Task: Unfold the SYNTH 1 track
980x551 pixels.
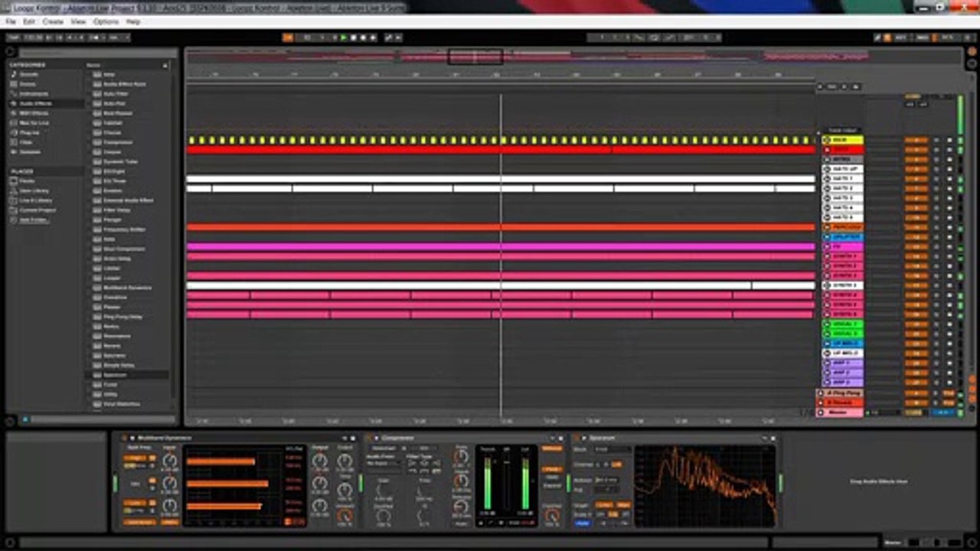Action: click(827, 256)
